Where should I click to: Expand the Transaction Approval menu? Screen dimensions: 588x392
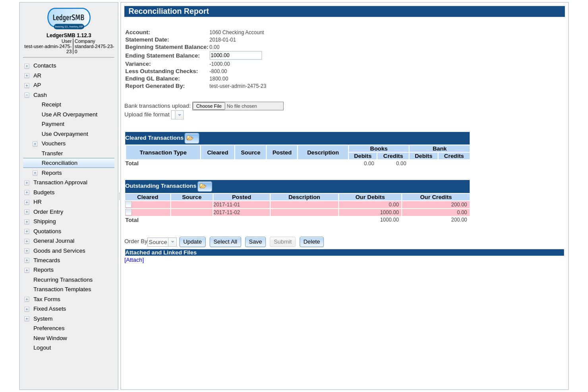[x=27, y=183]
